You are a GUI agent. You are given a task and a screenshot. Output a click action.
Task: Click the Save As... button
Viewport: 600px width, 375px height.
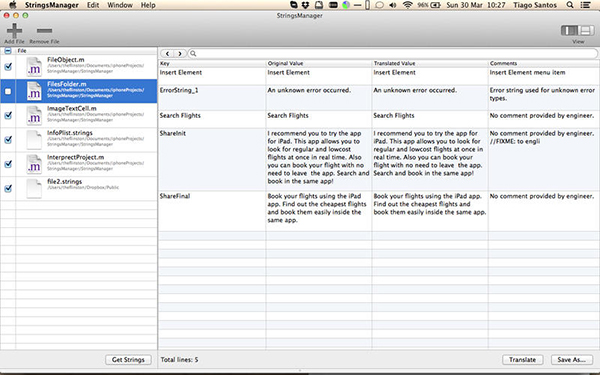point(571,360)
